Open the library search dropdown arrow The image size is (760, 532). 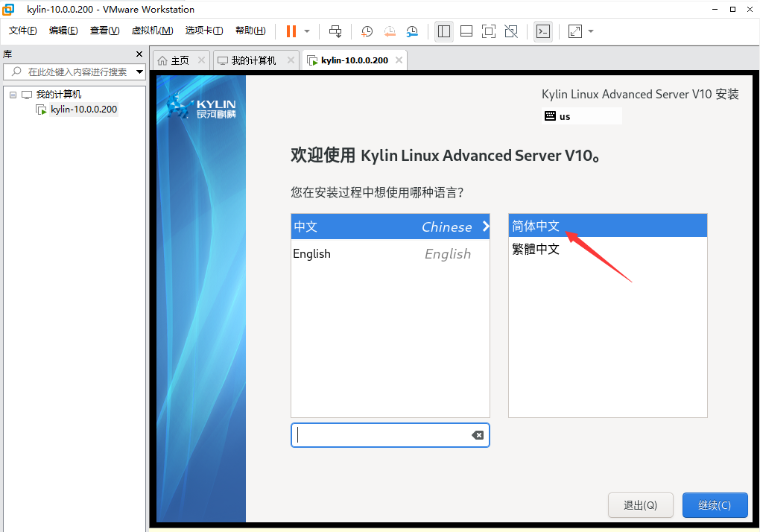pos(139,72)
